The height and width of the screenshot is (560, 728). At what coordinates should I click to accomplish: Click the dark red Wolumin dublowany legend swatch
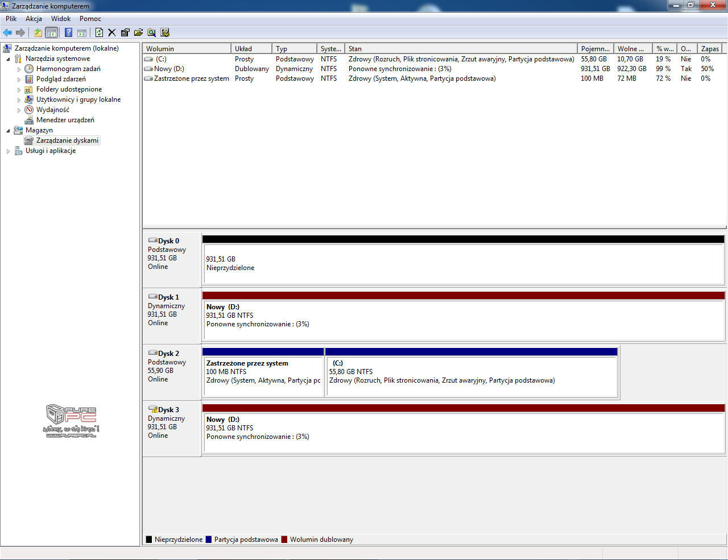[x=284, y=540]
